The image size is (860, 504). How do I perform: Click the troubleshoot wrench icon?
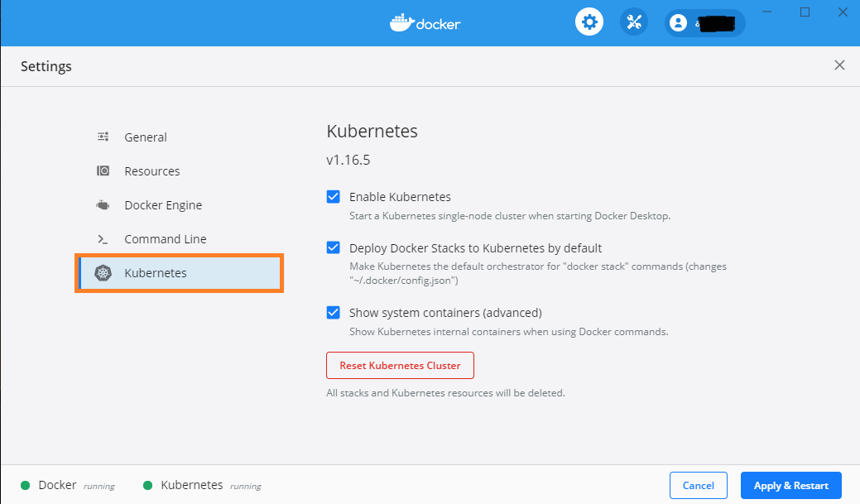[634, 22]
